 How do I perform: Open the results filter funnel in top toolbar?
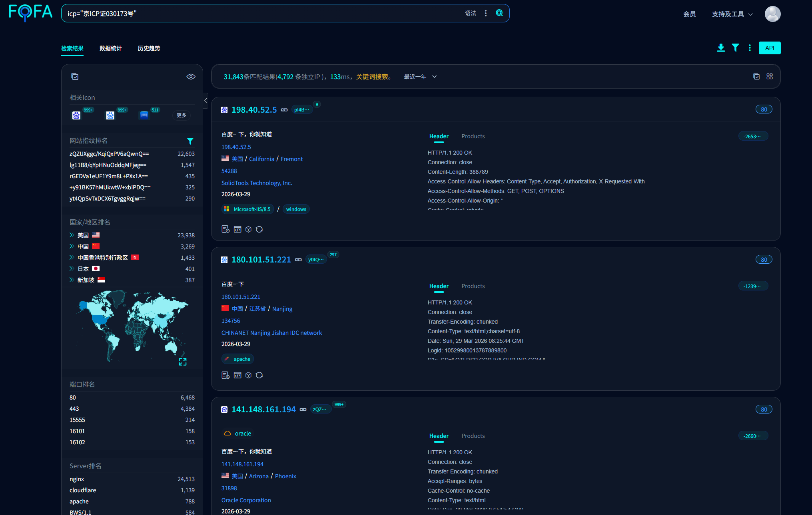tap(735, 48)
